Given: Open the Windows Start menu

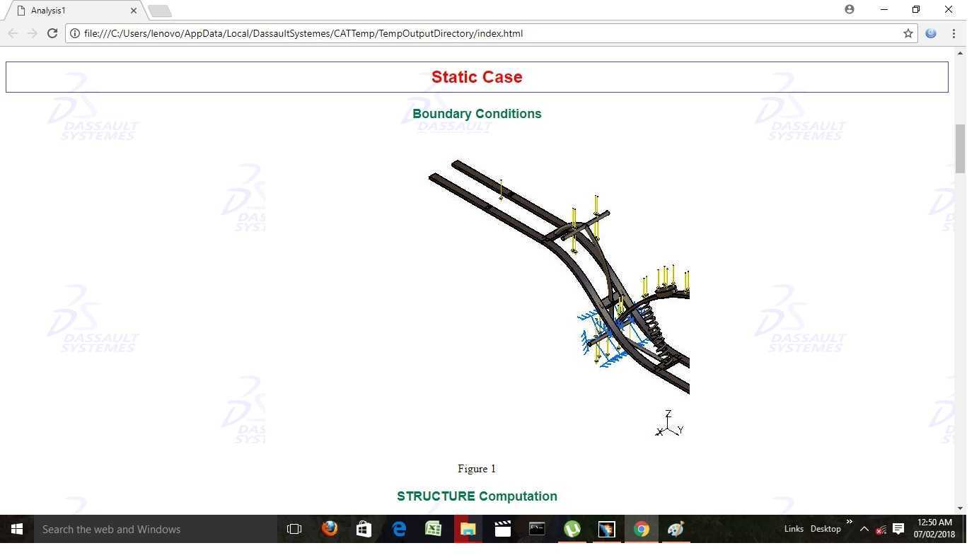Looking at the screenshot, I should [17, 529].
